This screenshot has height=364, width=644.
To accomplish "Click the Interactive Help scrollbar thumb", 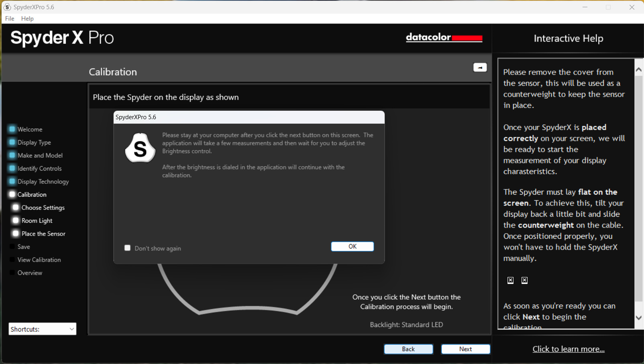I will pos(639,188).
